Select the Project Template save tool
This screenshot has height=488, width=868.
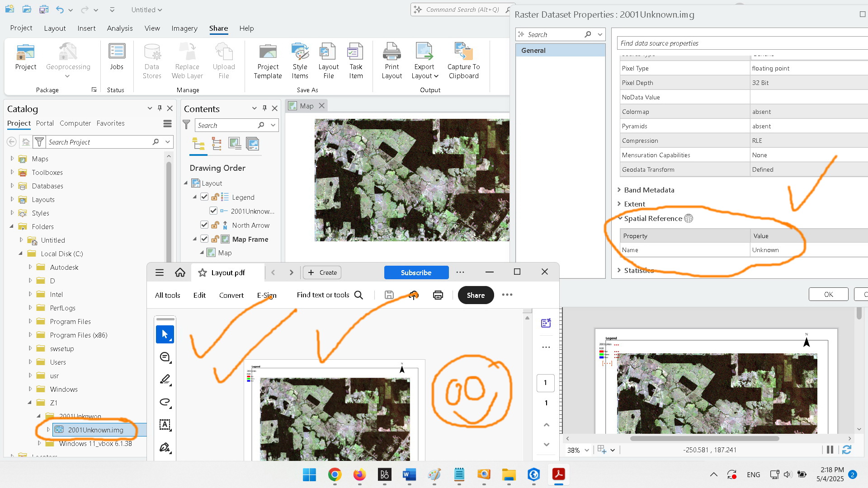click(x=268, y=60)
